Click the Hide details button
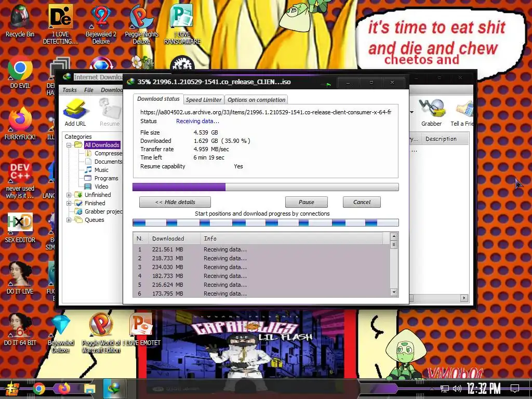 pos(175,202)
